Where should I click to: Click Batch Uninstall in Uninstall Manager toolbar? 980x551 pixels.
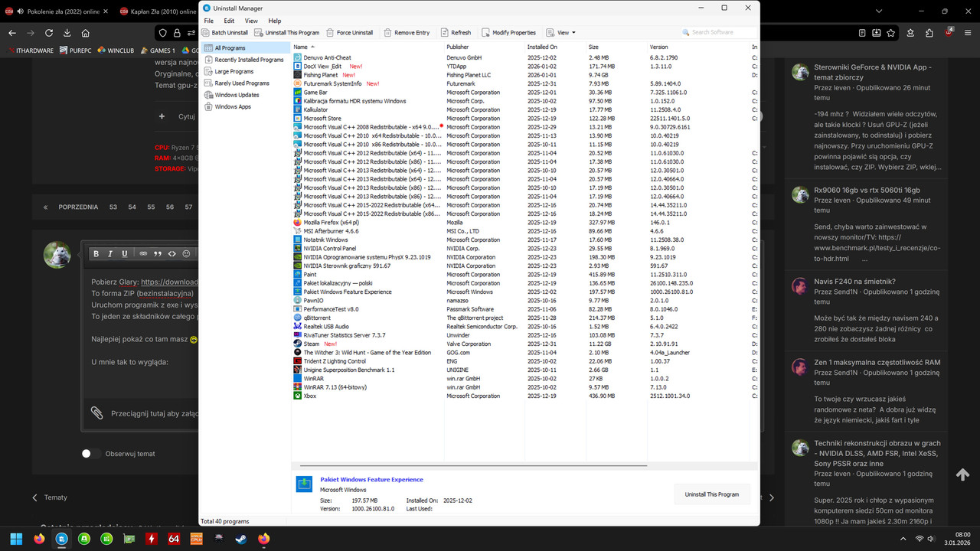coord(225,33)
